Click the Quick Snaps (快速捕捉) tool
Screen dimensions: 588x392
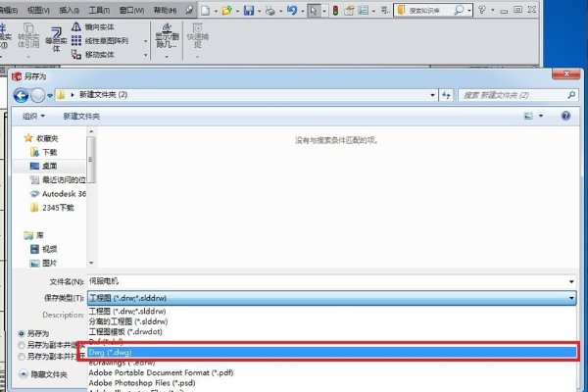click(198, 35)
